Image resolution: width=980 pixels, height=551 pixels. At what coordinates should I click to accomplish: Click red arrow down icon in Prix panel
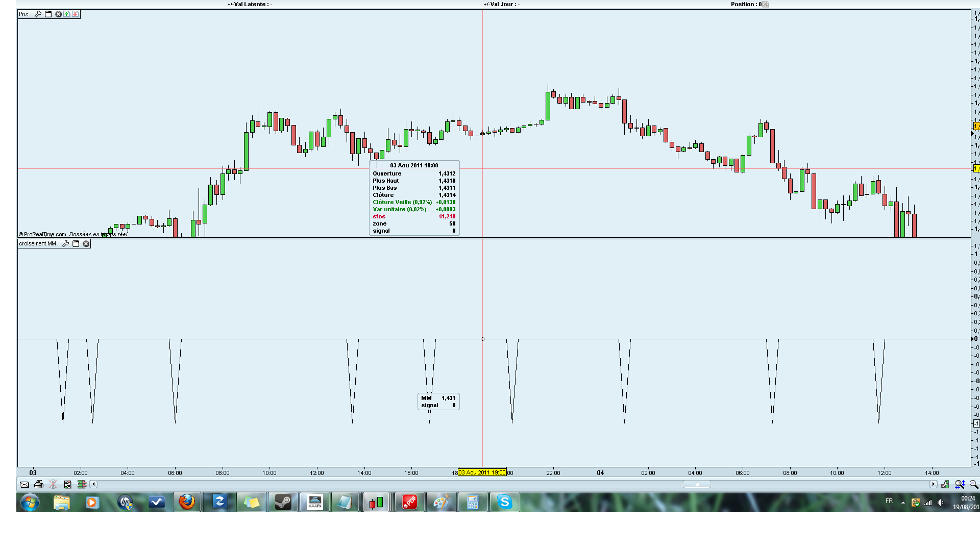pos(75,14)
